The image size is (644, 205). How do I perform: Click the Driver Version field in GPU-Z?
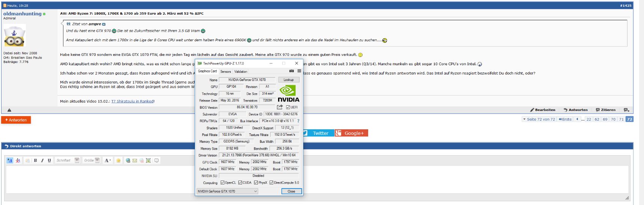(x=259, y=155)
